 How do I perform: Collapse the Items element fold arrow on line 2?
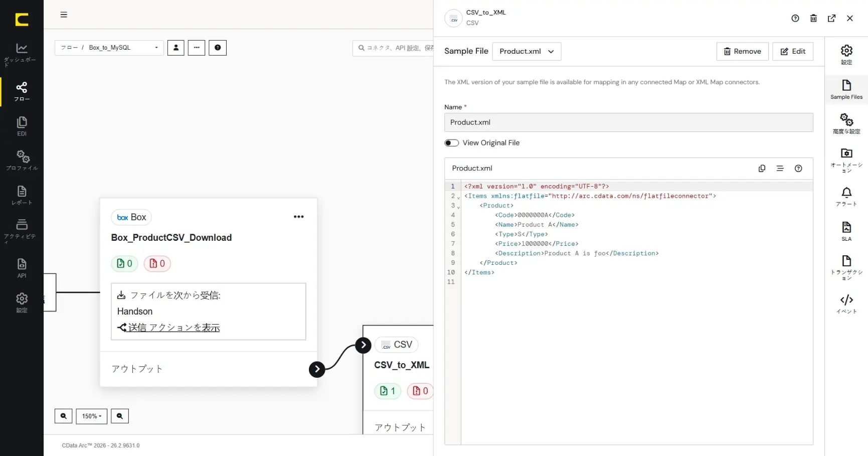pyautogui.click(x=458, y=197)
